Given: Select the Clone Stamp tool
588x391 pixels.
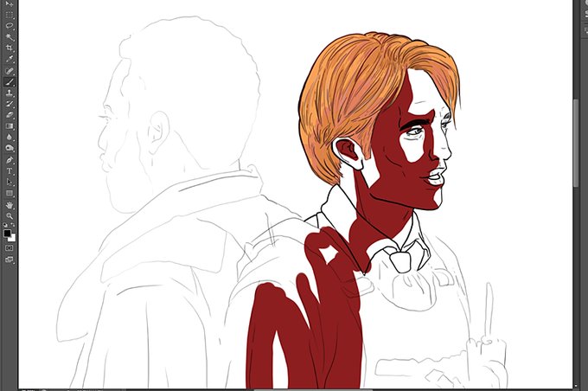Looking at the screenshot, I should coord(9,93).
